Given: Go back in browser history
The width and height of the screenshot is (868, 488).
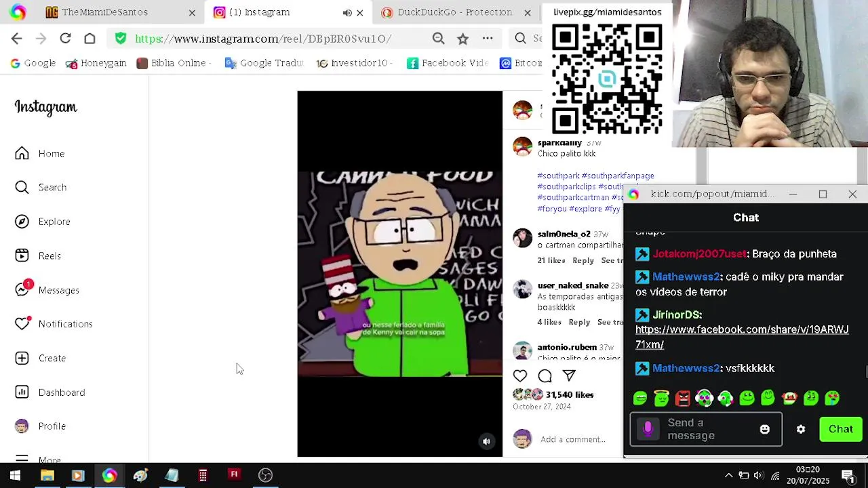Looking at the screenshot, I should 17,39.
